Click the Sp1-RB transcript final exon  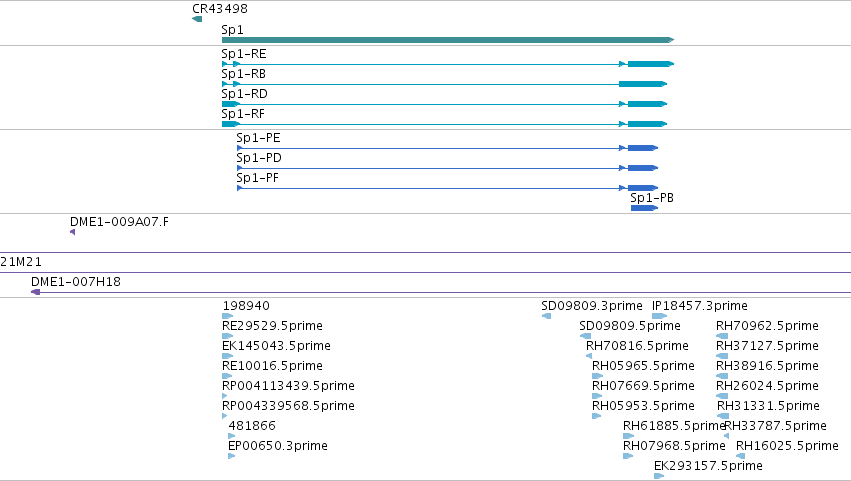(643, 84)
